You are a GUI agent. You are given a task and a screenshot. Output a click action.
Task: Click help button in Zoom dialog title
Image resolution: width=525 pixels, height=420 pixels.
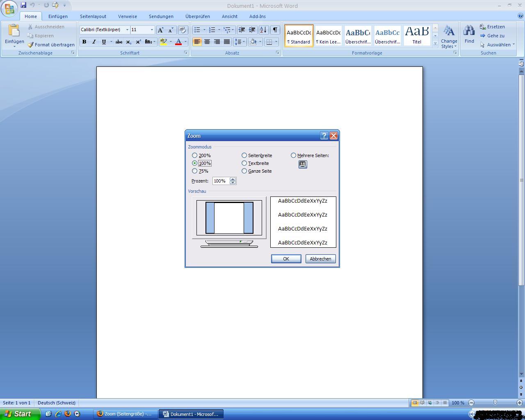click(324, 136)
